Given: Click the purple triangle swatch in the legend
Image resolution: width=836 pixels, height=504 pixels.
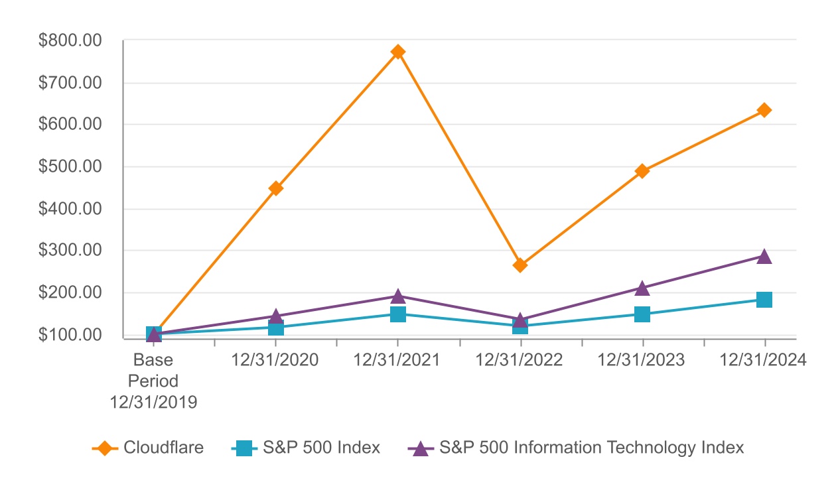Looking at the screenshot, I should pos(419,449).
